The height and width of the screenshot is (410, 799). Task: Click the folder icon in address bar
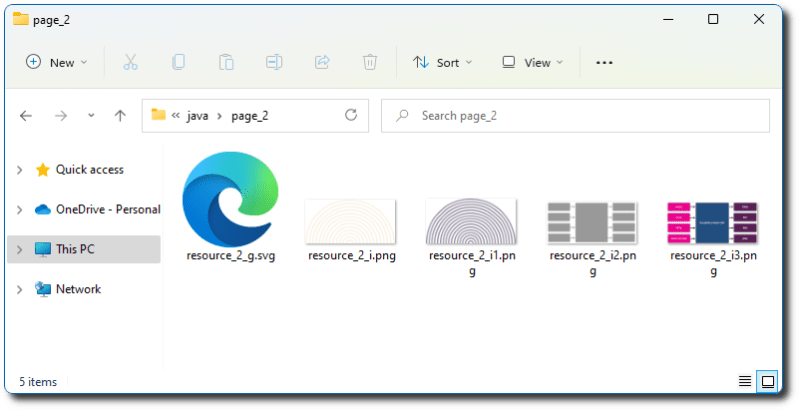[158, 115]
